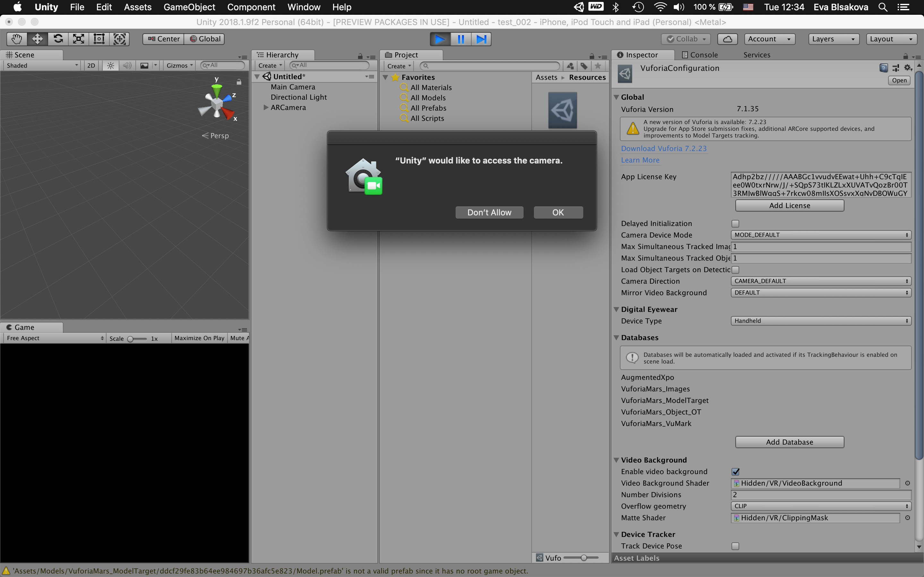Click the Pause button
Viewport: 924px width, 577px height.
pyautogui.click(x=461, y=39)
